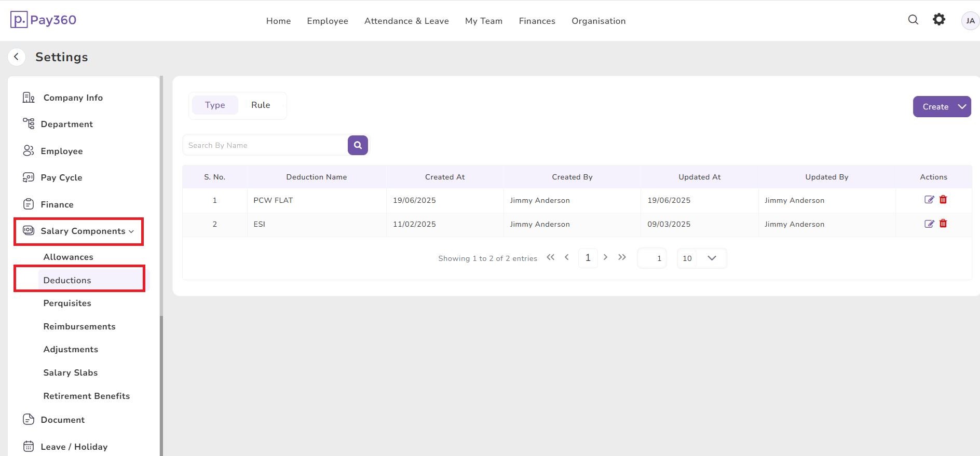Click the Company Info building icon
Image resolution: width=980 pixels, height=456 pixels.
pos(29,98)
